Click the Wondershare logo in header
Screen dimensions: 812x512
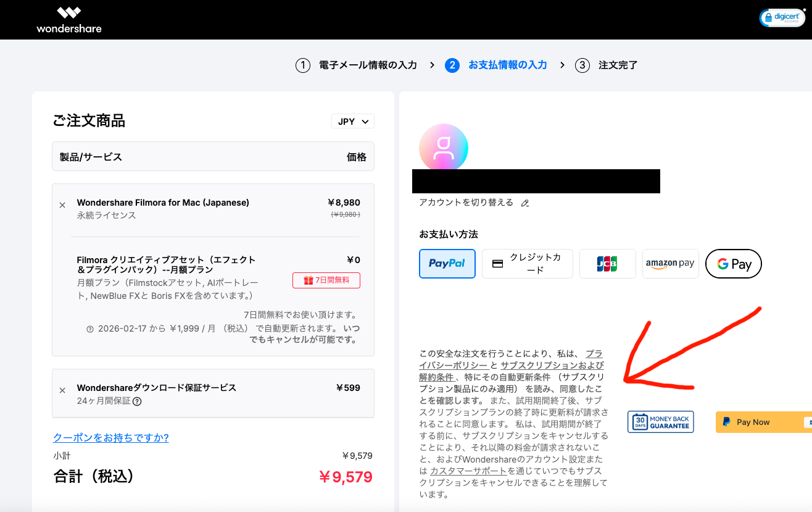coord(68,20)
